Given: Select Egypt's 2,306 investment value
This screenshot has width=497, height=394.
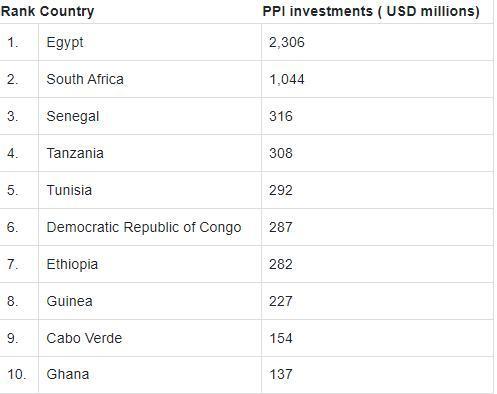Looking at the screenshot, I should [287, 43].
